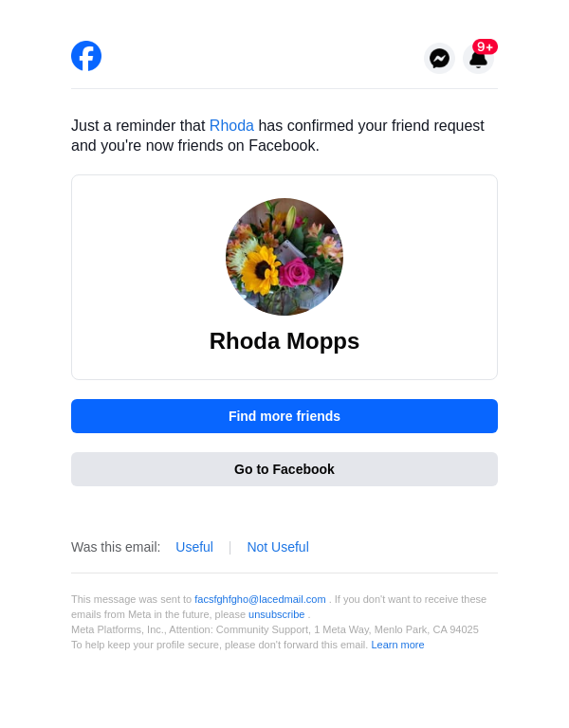Click the "Was this email:" label

(116, 547)
